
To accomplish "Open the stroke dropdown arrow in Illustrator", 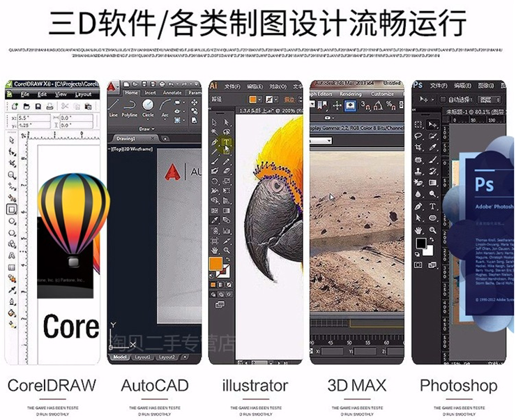I will point(277,99).
